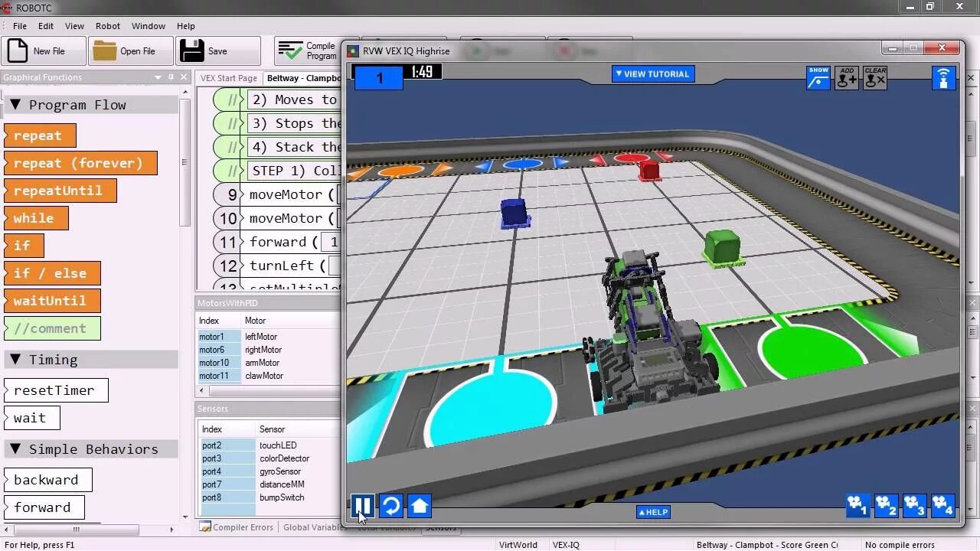Screen dimensions: 980x551
Task: Select the repeatUntil block
Action: 60,191
